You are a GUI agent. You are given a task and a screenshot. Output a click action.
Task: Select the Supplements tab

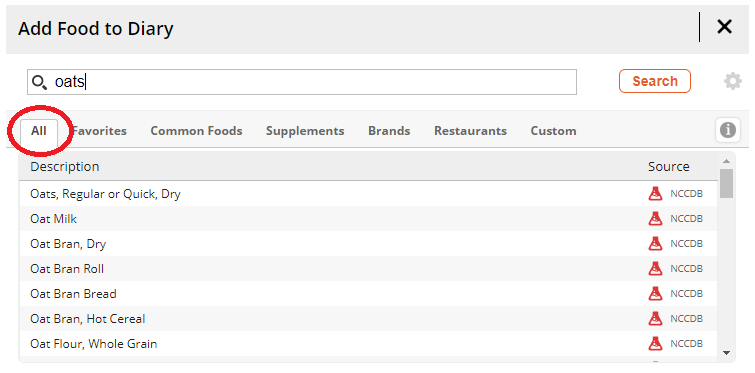pos(305,131)
